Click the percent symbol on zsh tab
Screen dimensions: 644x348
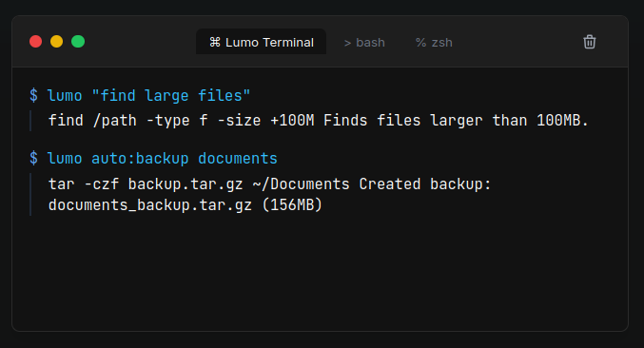tap(420, 42)
